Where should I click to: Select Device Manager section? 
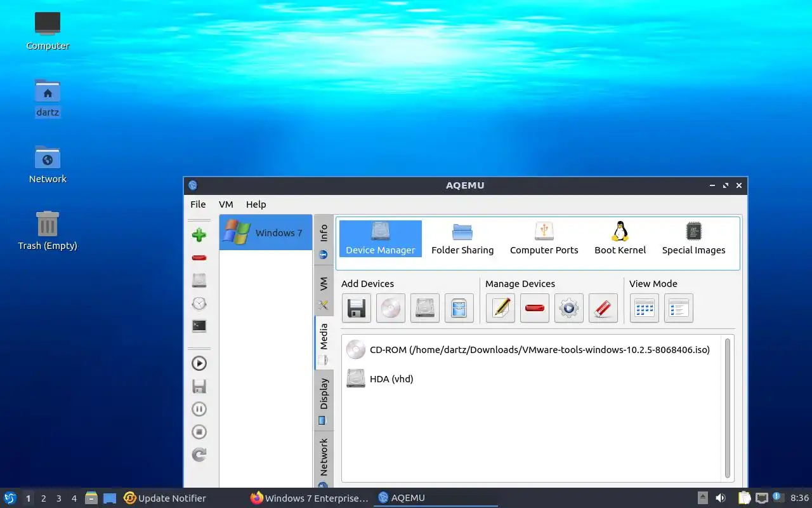(x=381, y=239)
